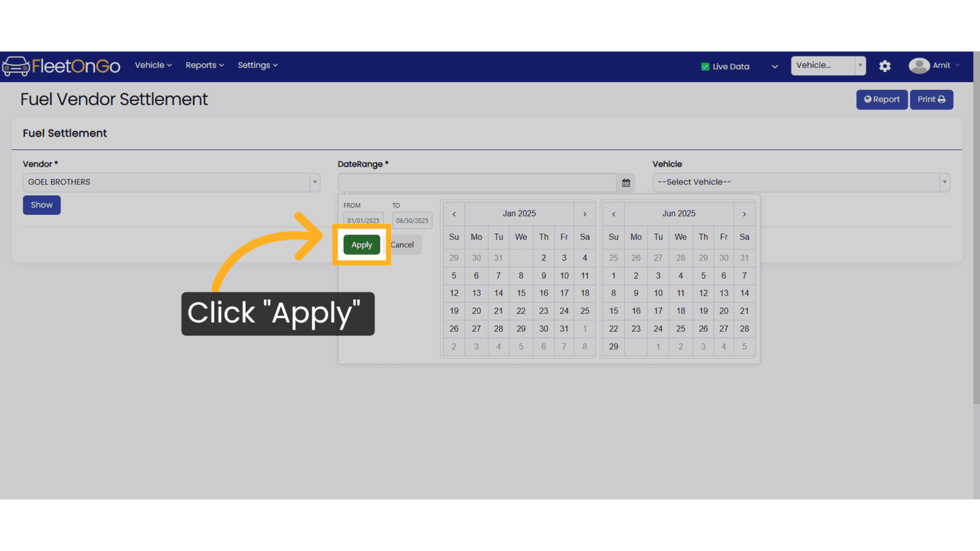
Task: Select May 25 in the right calendar
Action: click(x=614, y=258)
